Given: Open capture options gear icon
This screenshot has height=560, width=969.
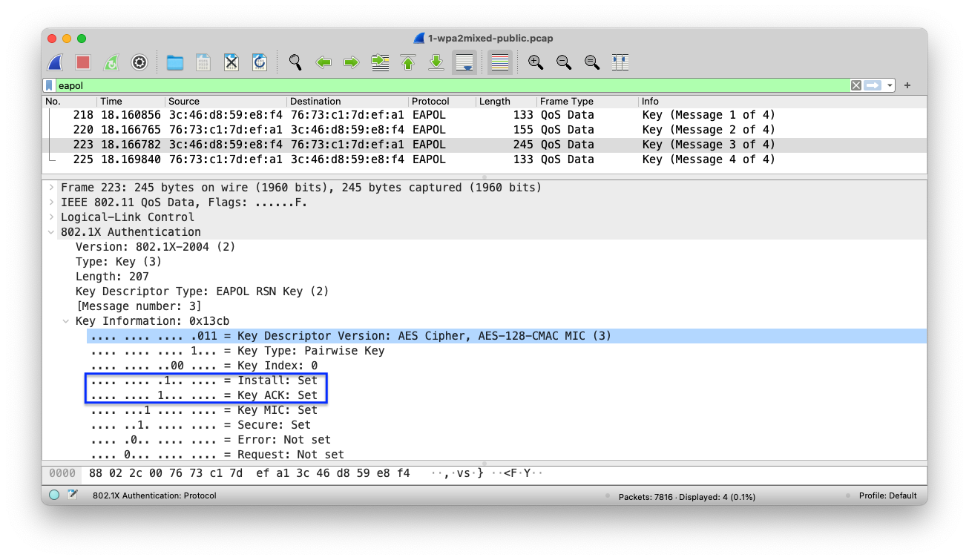Looking at the screenshot, I should (x=139, y=62).
